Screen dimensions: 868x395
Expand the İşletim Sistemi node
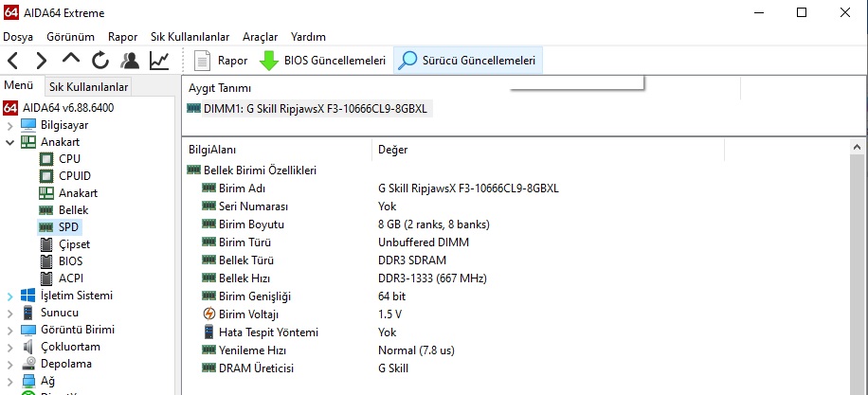[x=9, y=296]
